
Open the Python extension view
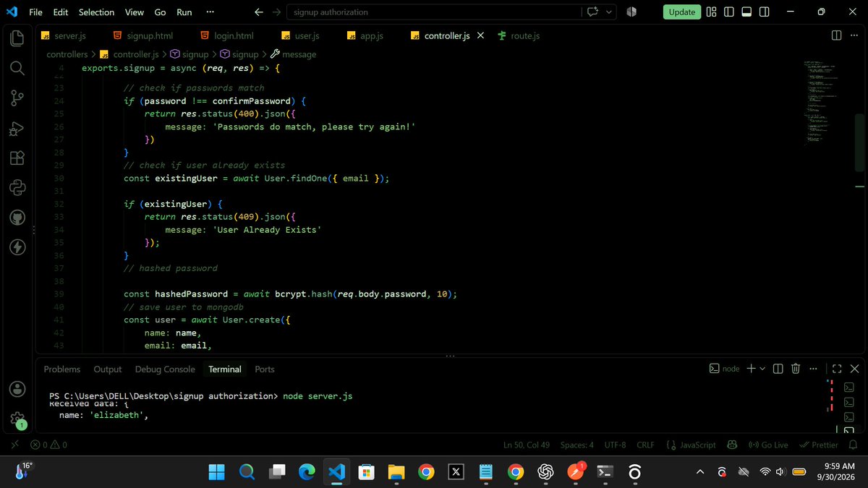[17, 188]
